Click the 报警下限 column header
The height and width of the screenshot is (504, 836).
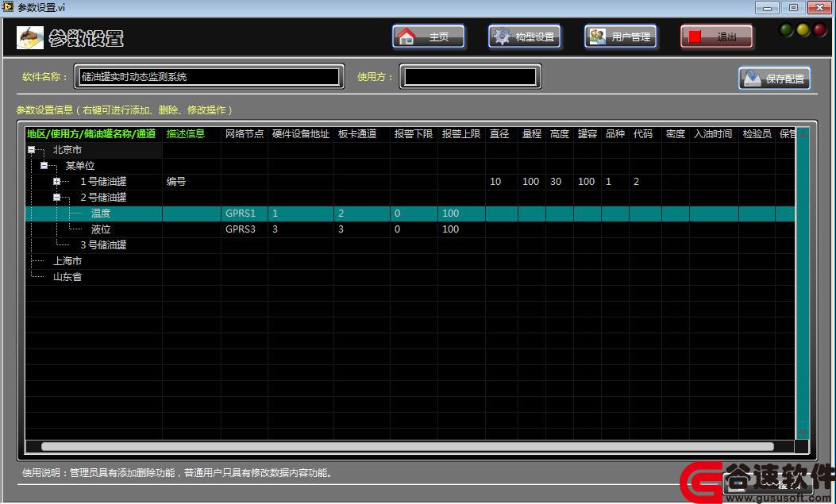(413, 133)
